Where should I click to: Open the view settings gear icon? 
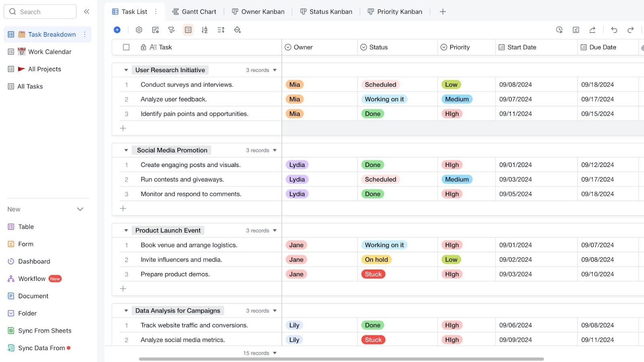click(x=139, y=30)
